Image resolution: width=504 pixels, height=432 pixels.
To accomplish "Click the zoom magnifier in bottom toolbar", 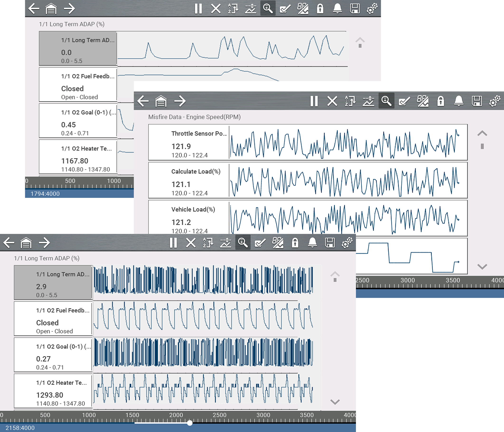I will [243, 243].
